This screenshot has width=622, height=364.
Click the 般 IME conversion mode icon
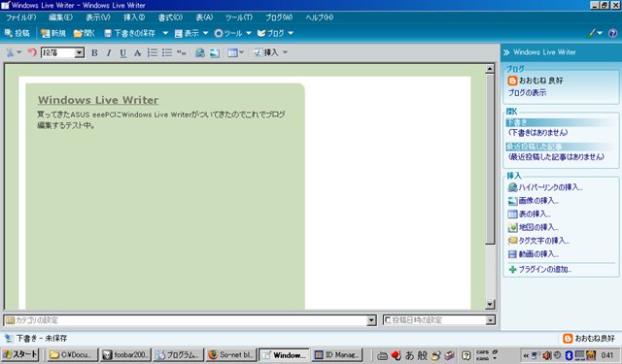(423, 355)
